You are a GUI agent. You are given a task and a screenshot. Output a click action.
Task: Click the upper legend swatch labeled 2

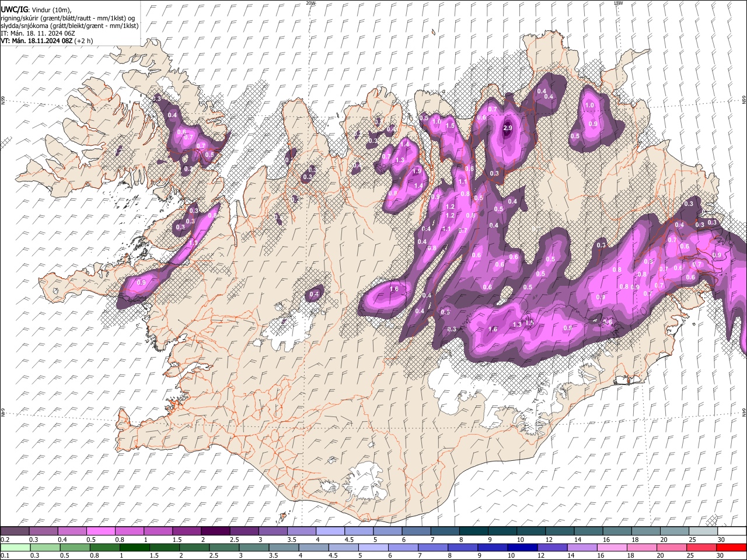(x=215, y=531)
